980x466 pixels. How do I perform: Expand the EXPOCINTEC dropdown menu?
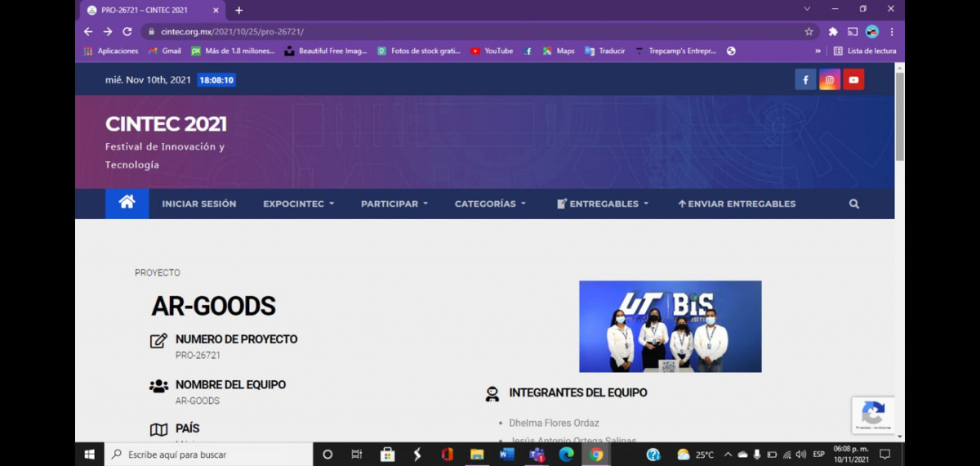pyautogui.click(x=299, y=204)
